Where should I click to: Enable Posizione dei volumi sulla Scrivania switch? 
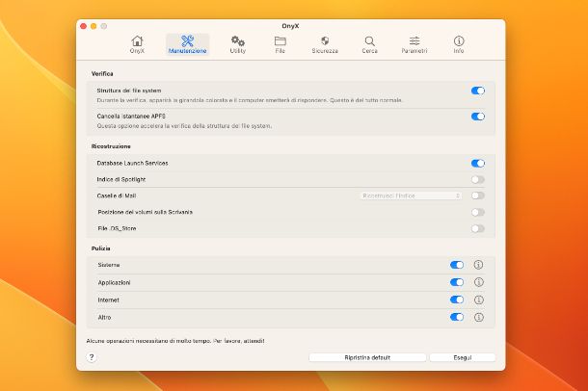(478, 212)
